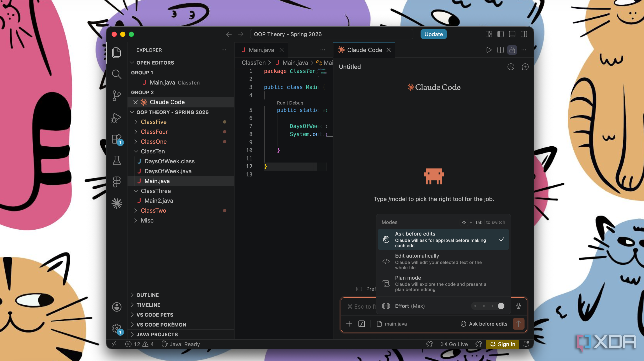Add context with the plus icon
644x361 pixels.
tap(349, 324)
